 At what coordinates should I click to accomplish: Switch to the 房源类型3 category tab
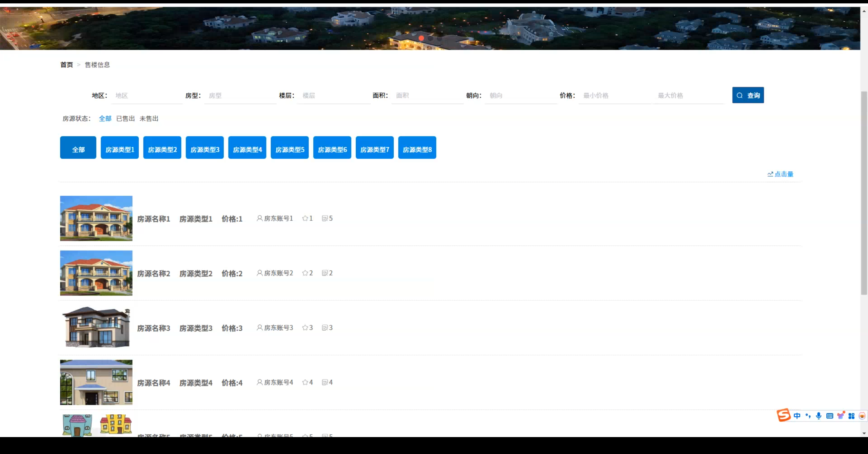(205, 148)
